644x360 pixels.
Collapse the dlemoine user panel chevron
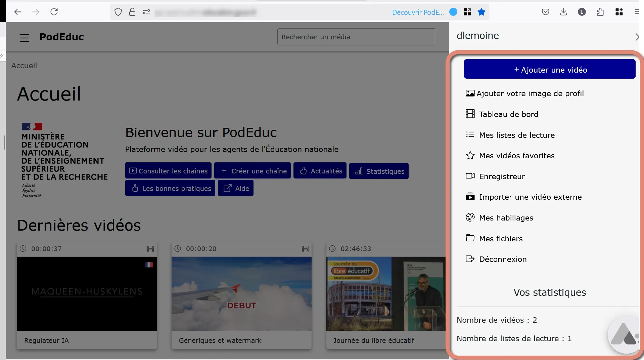[x=637, y=37]
